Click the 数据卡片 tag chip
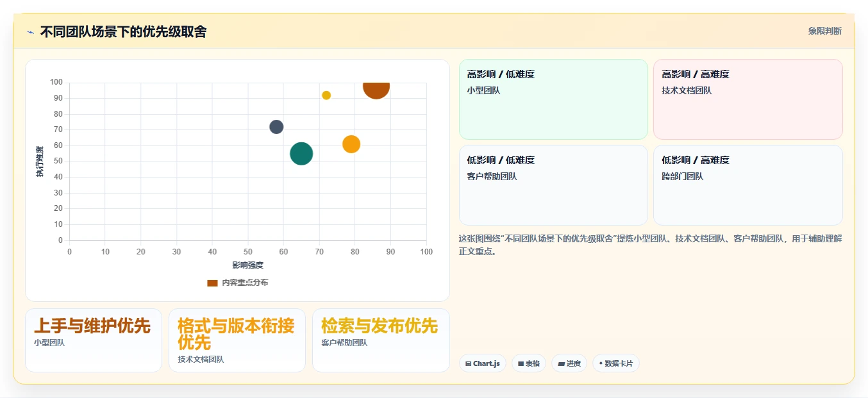 point(615,363)
